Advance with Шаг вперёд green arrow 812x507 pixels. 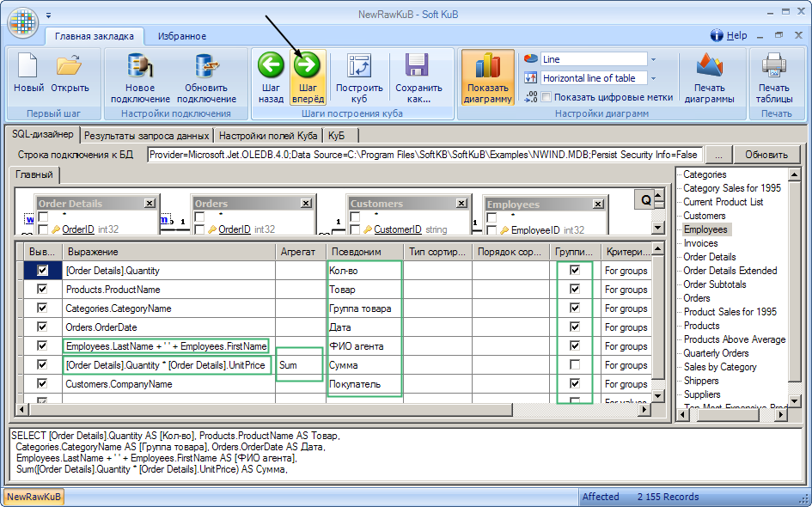[x=307, y=65]
